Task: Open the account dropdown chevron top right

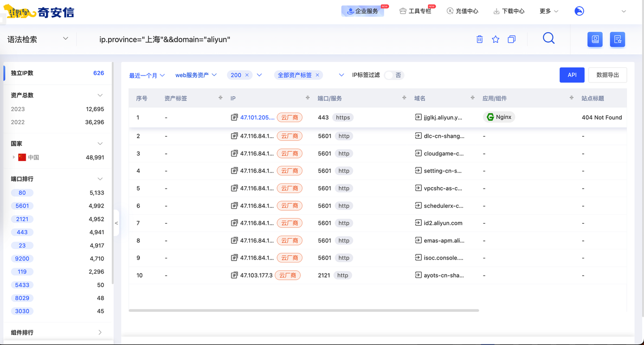Action: (x=624, y=11)
